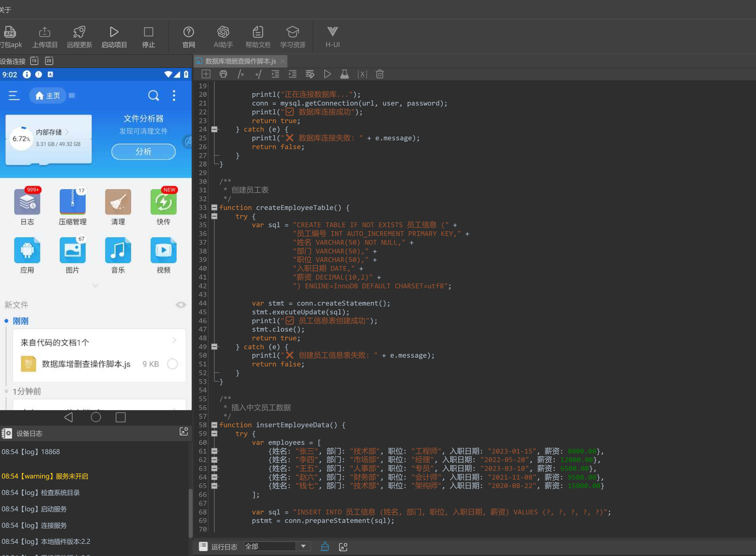Tap the 分析 button in the file analyzer
The height and width of the screenshot is (556, 756).
[143, 151]
